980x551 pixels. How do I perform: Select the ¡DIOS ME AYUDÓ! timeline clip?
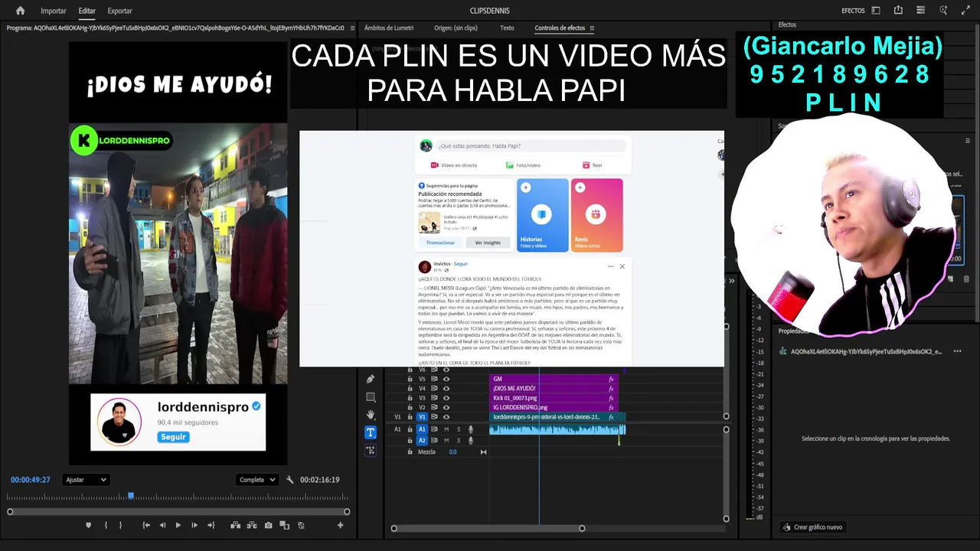pyautogui.click(x=553, y=389)
